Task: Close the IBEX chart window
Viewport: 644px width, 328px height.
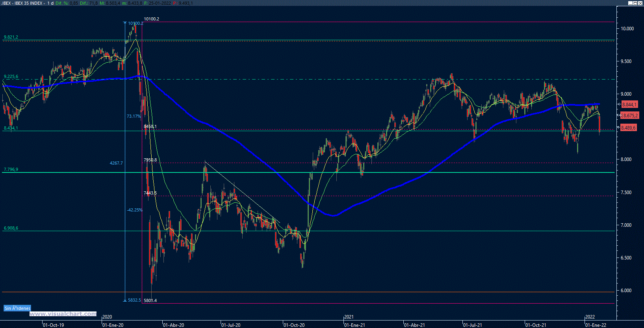Action: 640,3
